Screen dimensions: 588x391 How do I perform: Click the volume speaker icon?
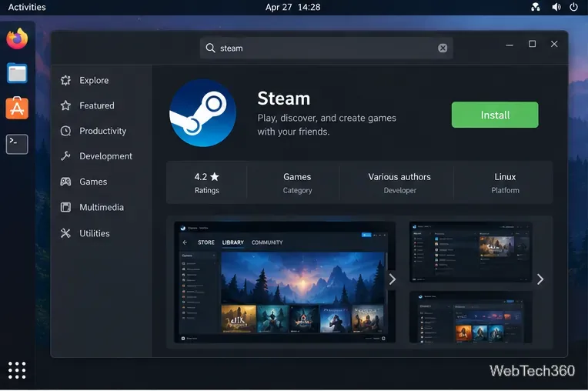tap(556, 7)
